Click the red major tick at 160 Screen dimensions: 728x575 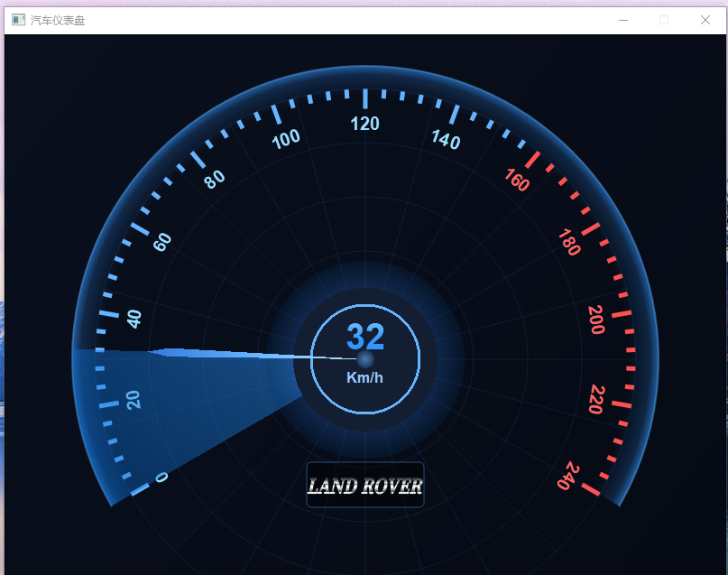point(532,160)
